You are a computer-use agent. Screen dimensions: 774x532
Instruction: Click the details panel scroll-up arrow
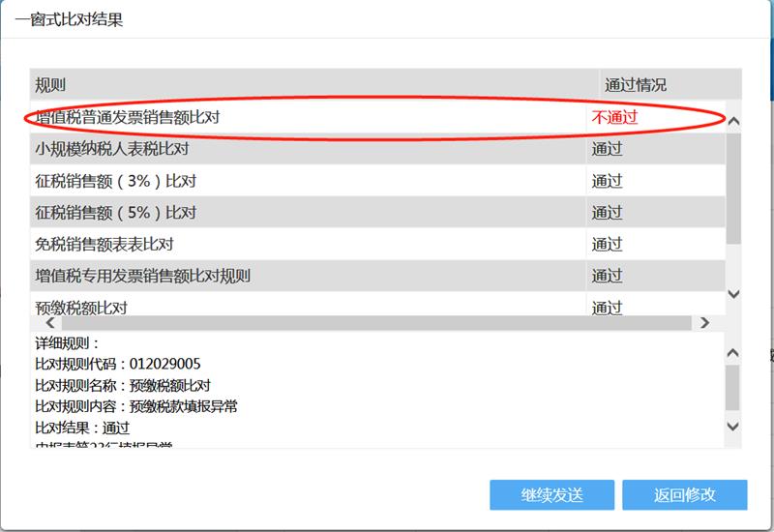[732, 353]
